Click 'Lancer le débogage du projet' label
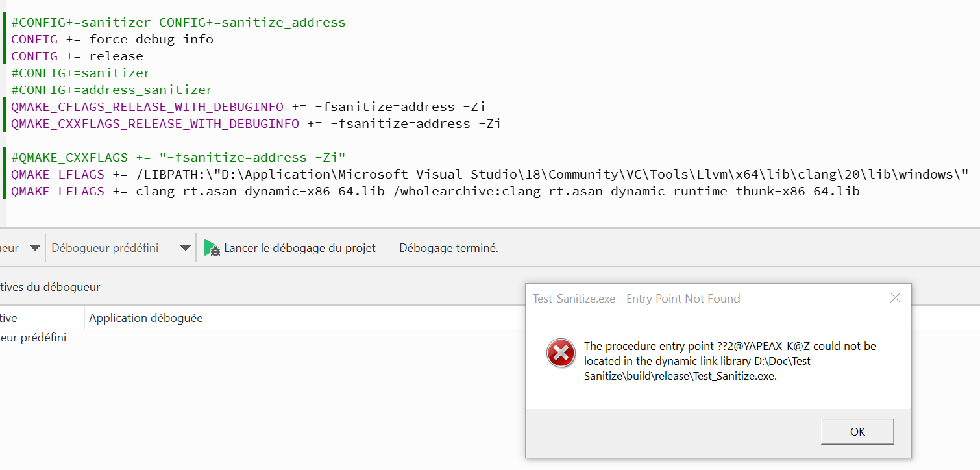This screenshot has height=470, width=980. click(x=299, y=248)
